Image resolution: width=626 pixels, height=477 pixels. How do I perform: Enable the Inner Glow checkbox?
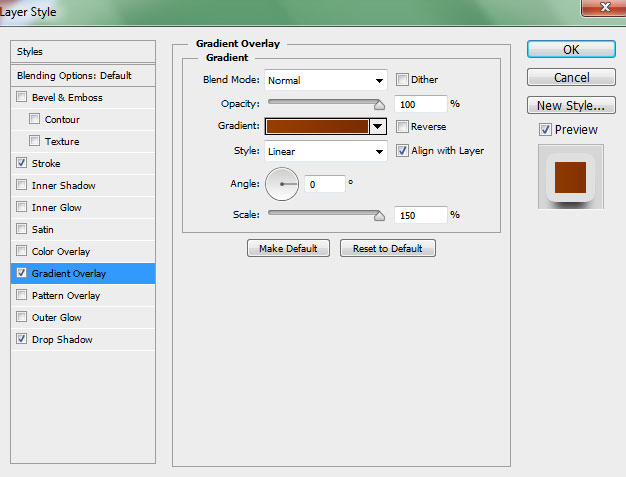tap(22, 207)
